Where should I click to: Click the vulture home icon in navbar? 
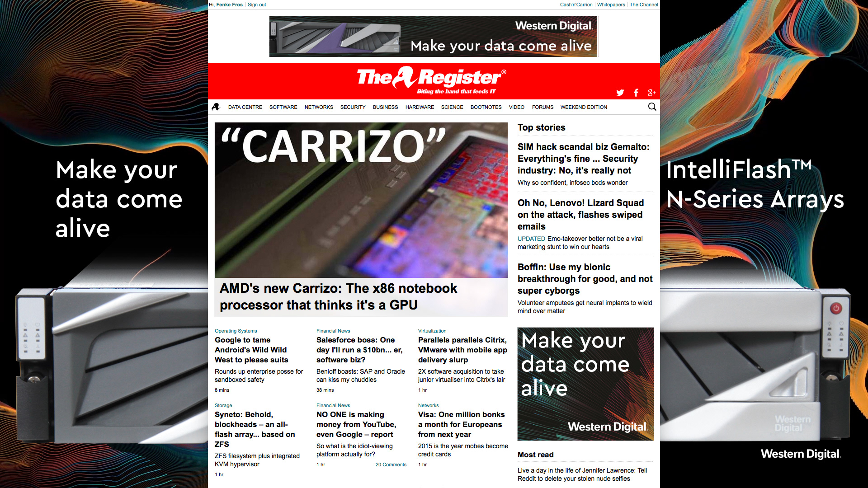coord(216,107)
